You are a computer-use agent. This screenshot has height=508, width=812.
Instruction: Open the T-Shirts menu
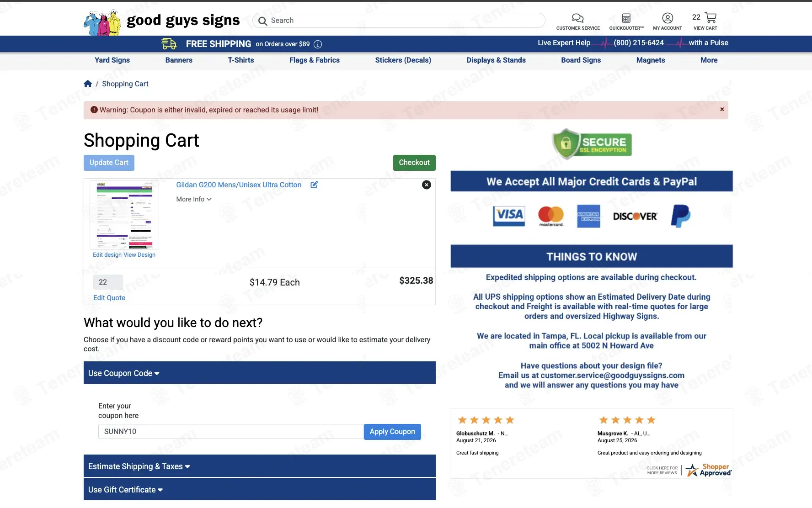click(241, 60)
